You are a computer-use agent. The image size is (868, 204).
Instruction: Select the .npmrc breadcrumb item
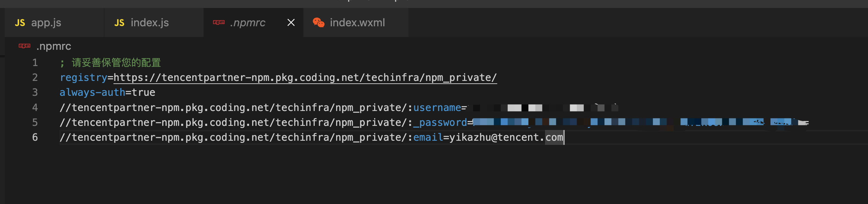[54, 46]
